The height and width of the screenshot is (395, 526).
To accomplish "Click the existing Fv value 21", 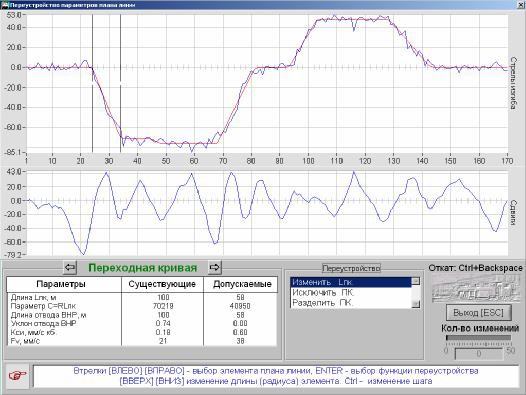I will tap(163, 341).
